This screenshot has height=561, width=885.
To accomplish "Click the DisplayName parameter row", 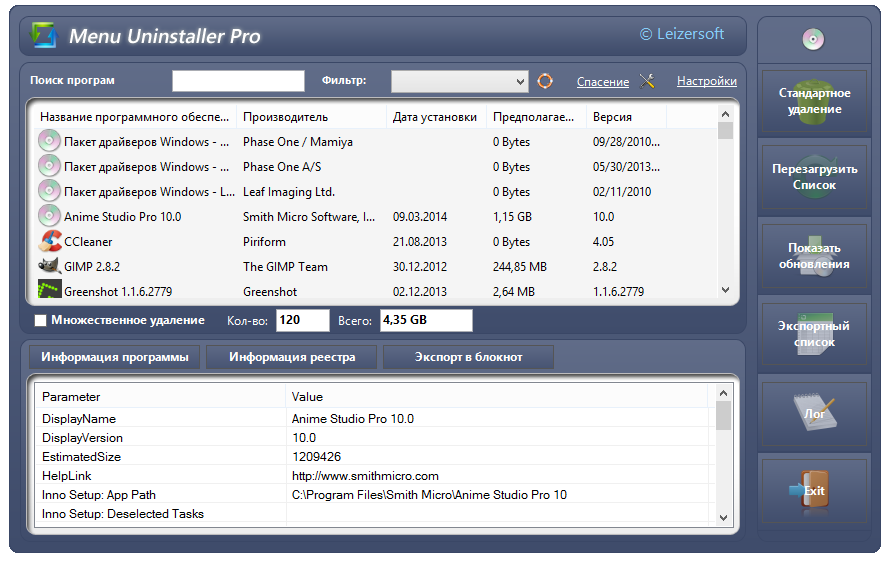I will 373,419.
